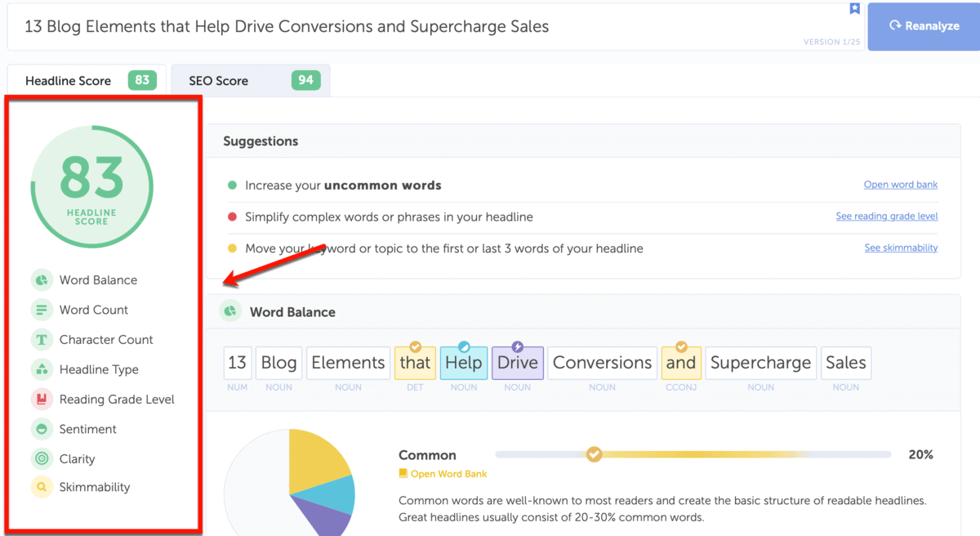Click the word chip '13'
The height and width of the screenshot is (536, 980).
[238, 363]
